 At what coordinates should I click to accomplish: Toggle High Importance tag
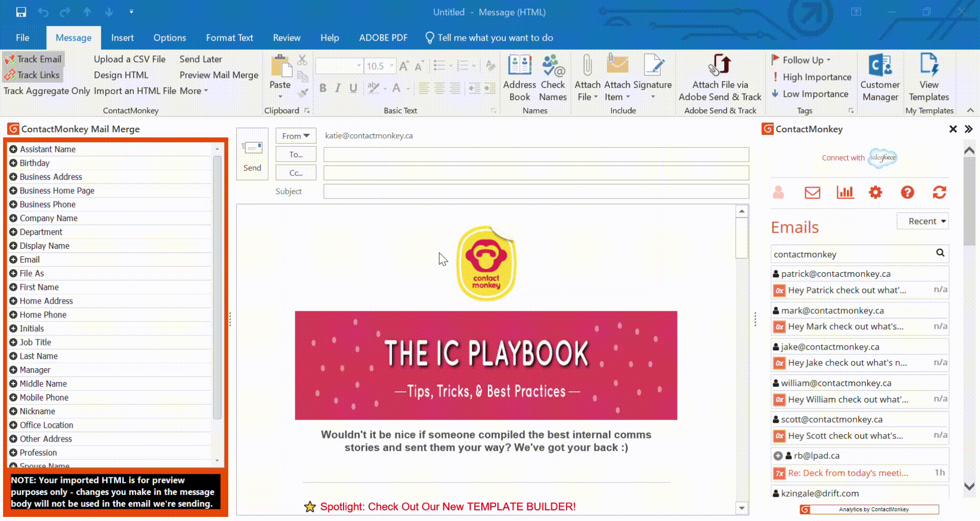point(811,77)
